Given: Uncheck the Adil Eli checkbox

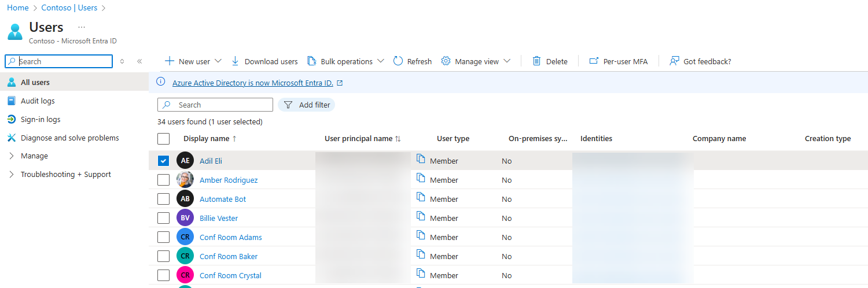Looking at the screenshot, I should (x=163, y=161).
